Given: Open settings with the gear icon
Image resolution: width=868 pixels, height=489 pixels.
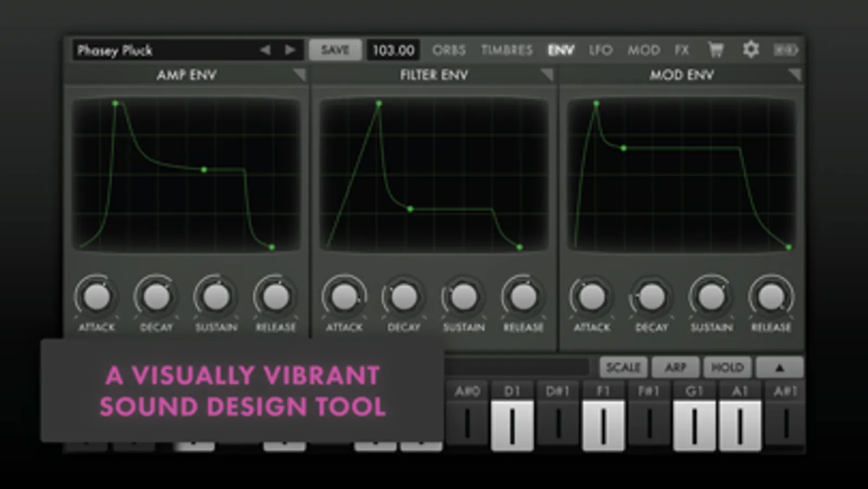Looking at the screenshot, I should point(751,49).
